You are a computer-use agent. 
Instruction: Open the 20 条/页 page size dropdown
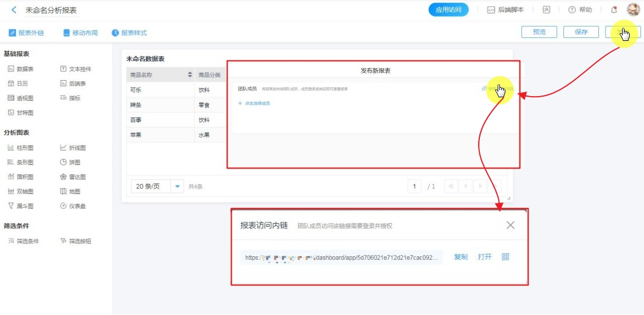click(177, 186)
